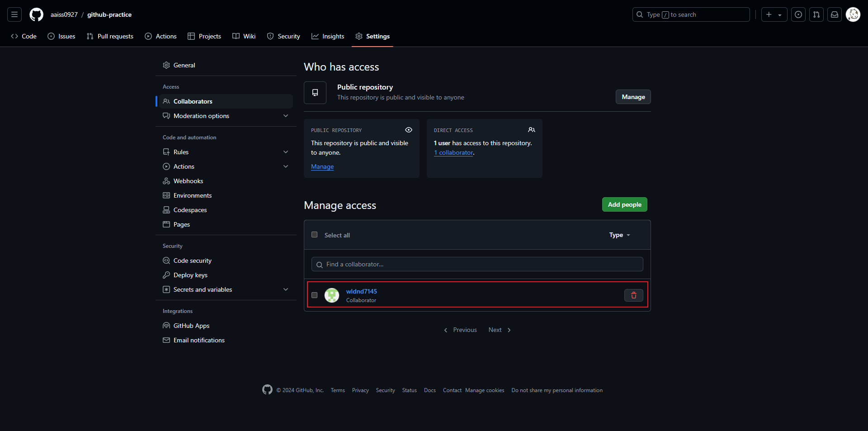This screenshot has height=431, width=868.
Task: Open Environments settings
Action: [226, 195]
